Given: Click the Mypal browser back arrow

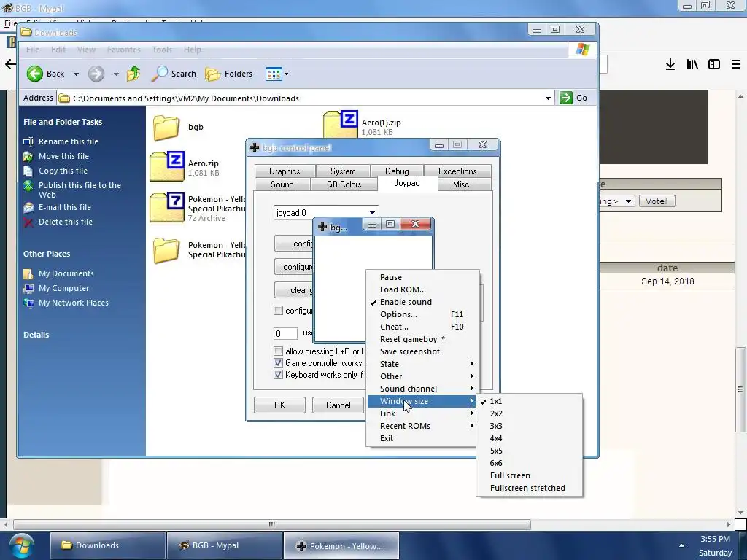Looking at the screenshot, I should click(10, 64).
